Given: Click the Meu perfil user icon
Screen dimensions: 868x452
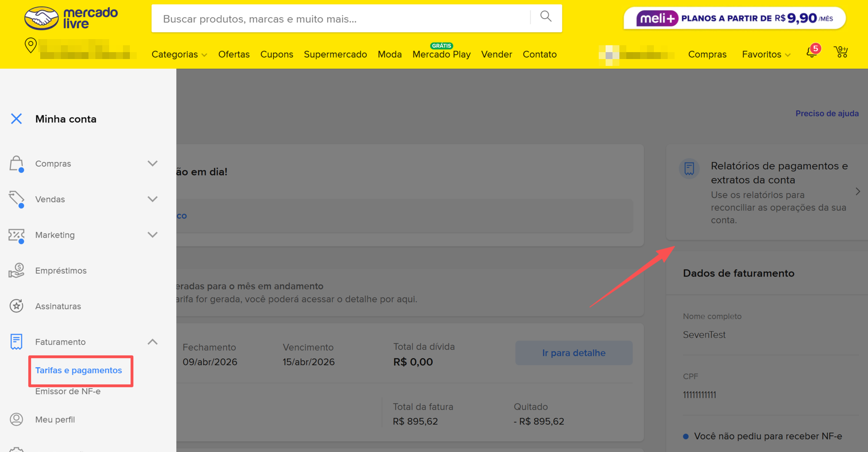Looking at the screenshot, I should 16,419.
